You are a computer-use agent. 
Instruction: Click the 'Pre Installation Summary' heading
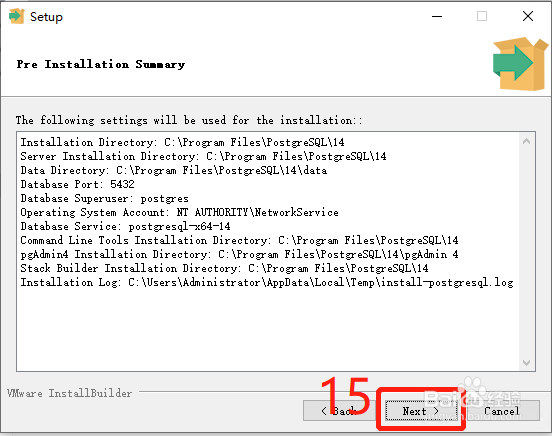[101, 64]
